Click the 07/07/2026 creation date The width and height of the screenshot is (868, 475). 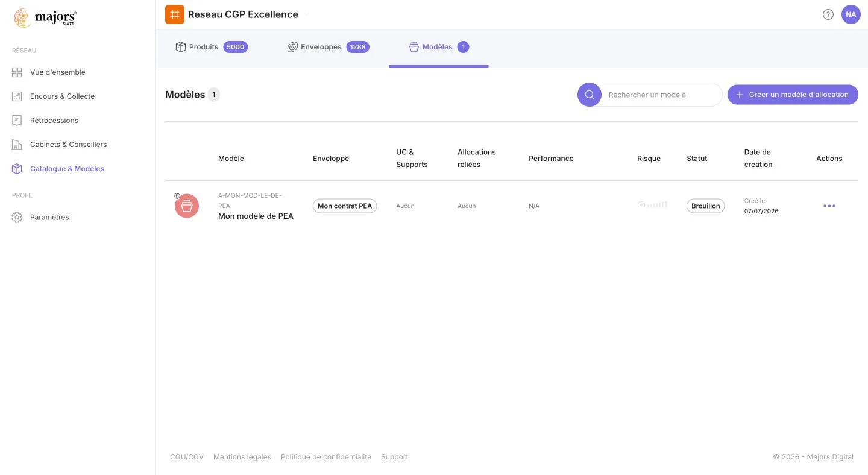[761, 212]
